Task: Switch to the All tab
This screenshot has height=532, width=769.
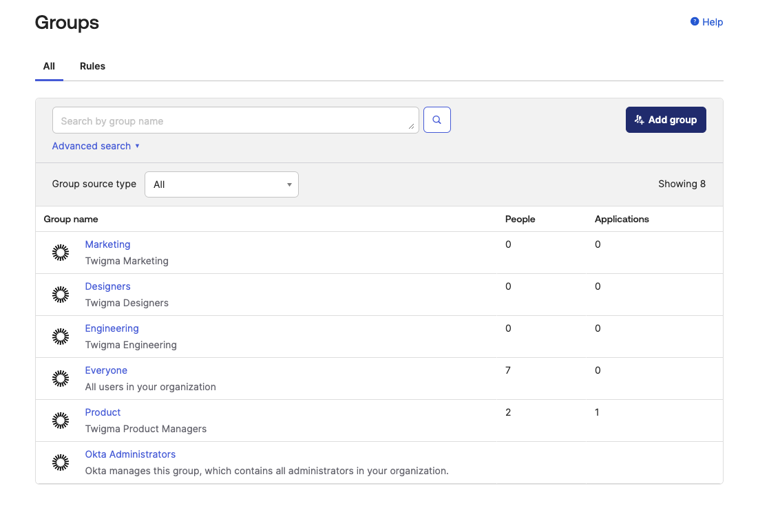Action: pos(49,66)
